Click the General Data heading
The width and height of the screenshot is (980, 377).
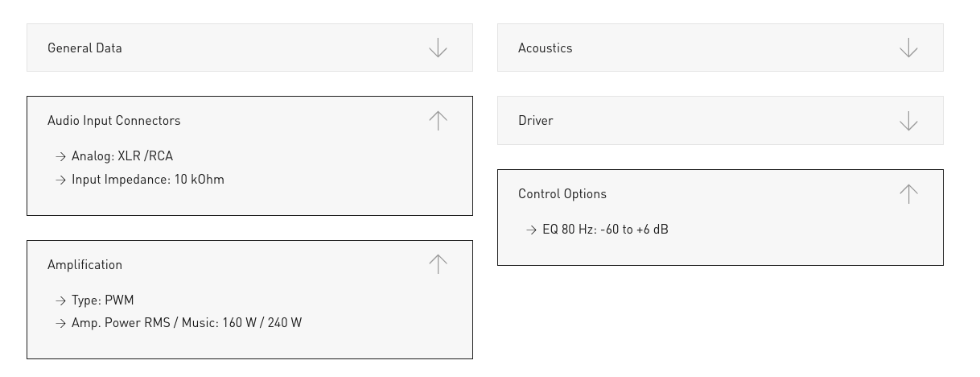(84, 48)
